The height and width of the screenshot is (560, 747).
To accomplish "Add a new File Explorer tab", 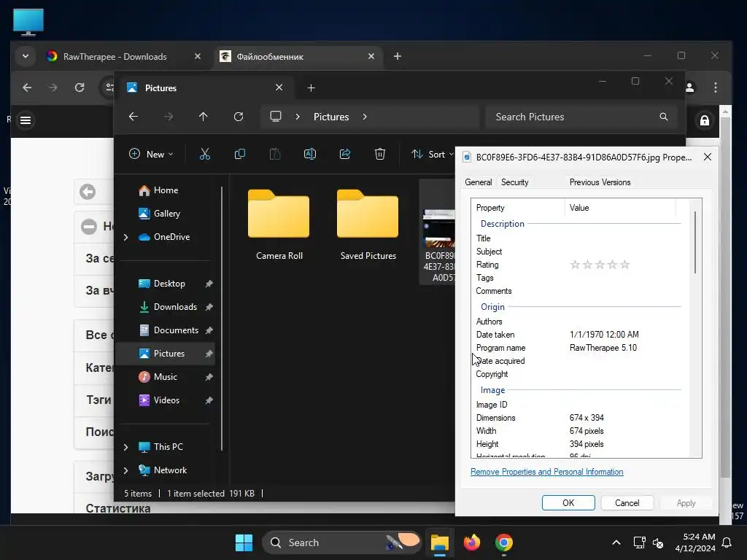I will [x=311, y=87].
